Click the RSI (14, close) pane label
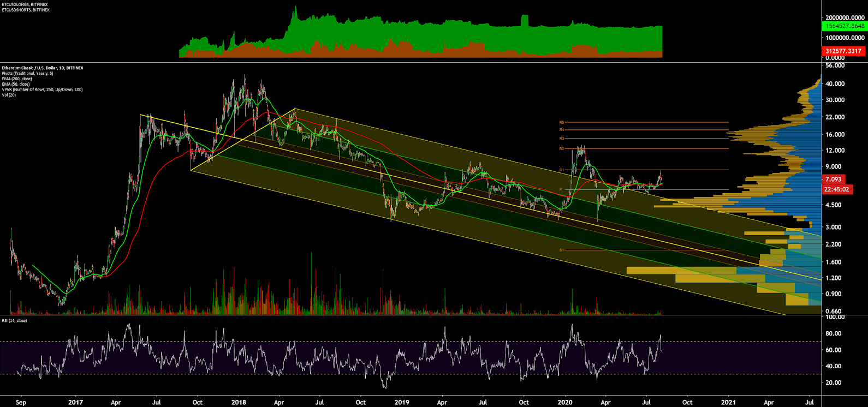The height and width of the screenshot is (407, 868). pos(14,320)
